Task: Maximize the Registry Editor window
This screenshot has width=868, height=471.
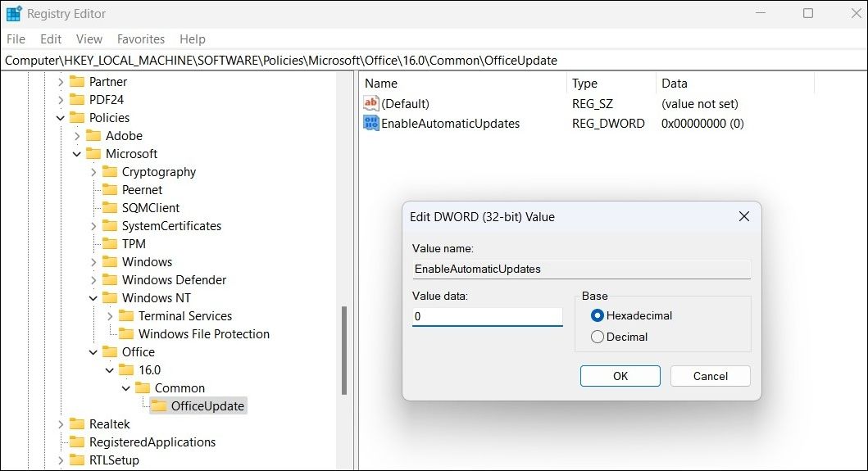Action: (808, 13)
